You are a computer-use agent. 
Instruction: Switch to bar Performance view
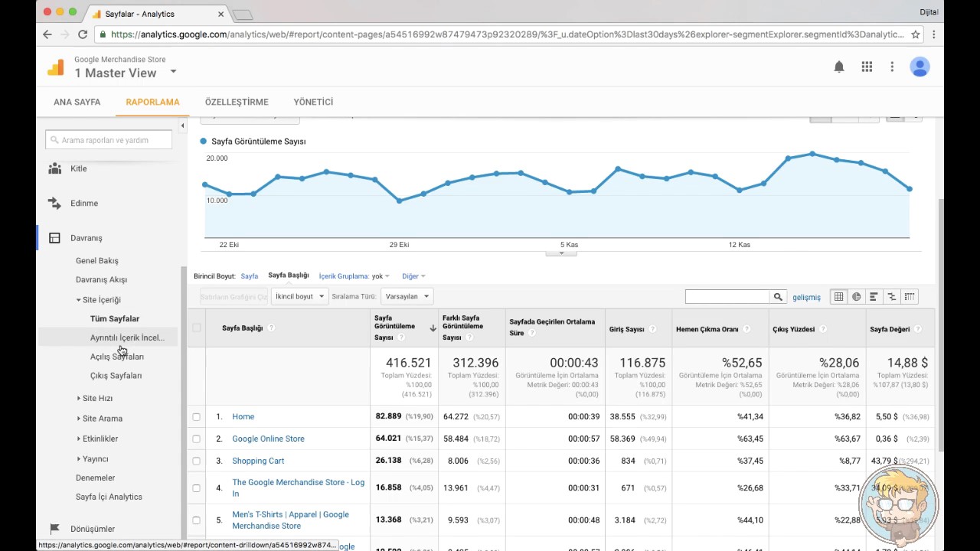pos(874,297)
